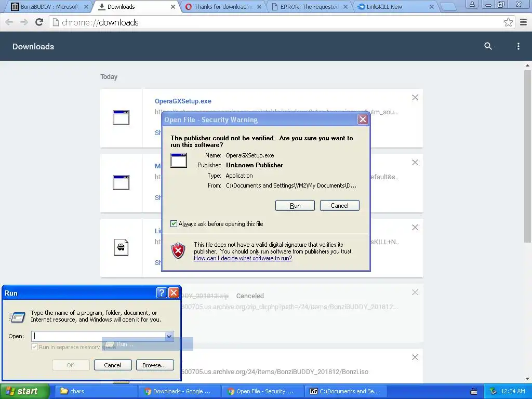Viewport: 532px width, 399px height.
Task: Close the Open File - Security Warning dialog
Action: pyautogui.click(x=363, y=119)
